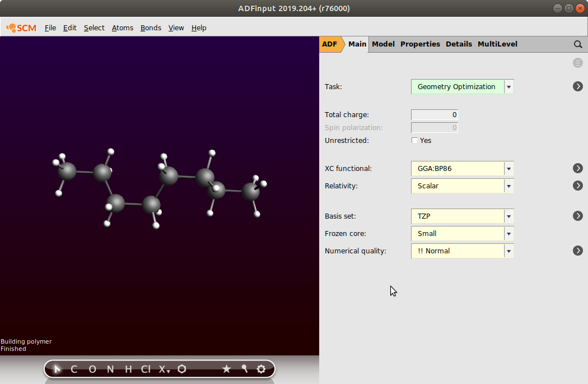Select the pointer arrow tool
The image size is (588, 384).
pyautogui.click(x=57, y=369)
